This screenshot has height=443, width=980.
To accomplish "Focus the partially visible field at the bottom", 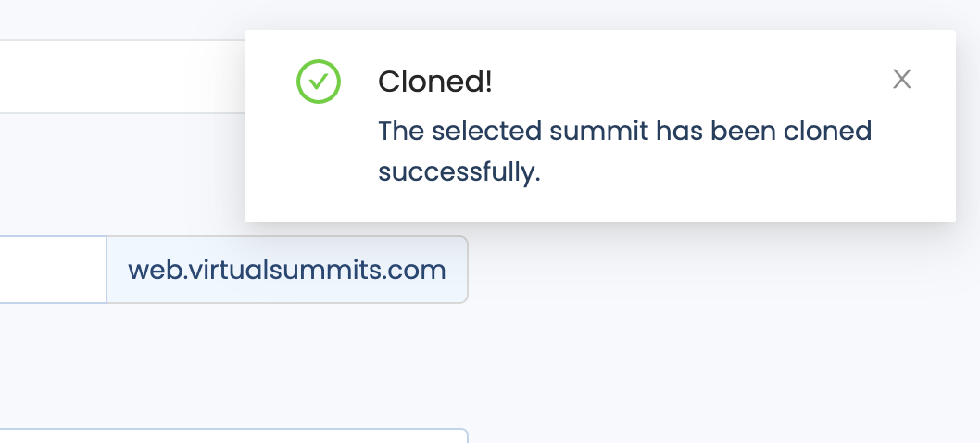I will [233, 437].
